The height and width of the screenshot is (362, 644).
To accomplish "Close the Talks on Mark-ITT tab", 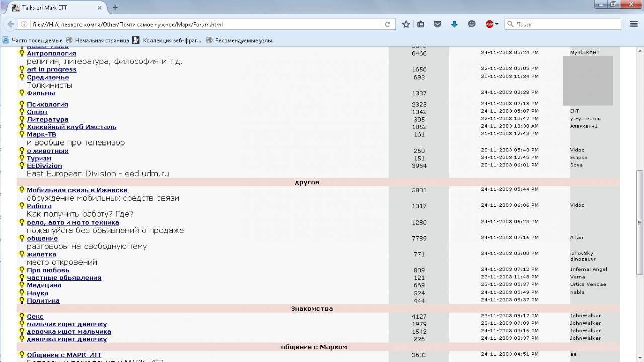I will coord(99,8).
